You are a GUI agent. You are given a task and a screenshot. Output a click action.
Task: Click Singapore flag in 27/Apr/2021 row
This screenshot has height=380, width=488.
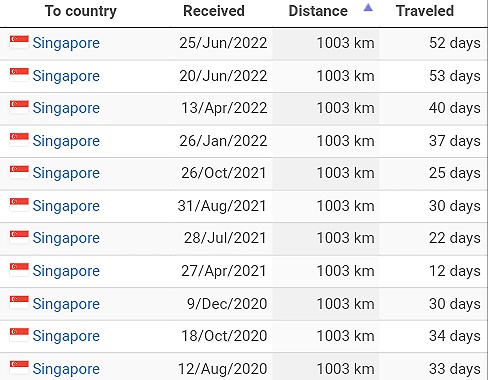pyautogui.click(x=19, y=270)
